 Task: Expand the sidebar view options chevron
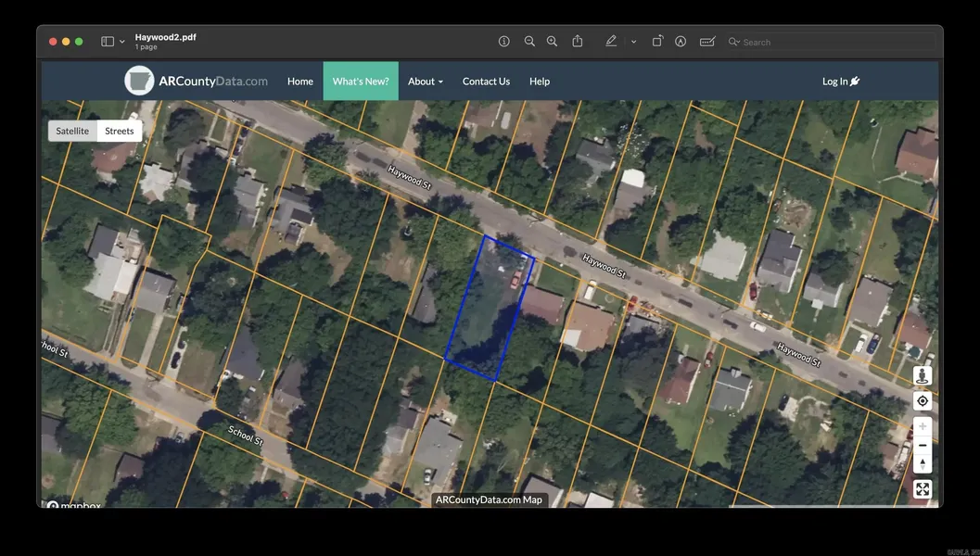(x=122, y=42)
